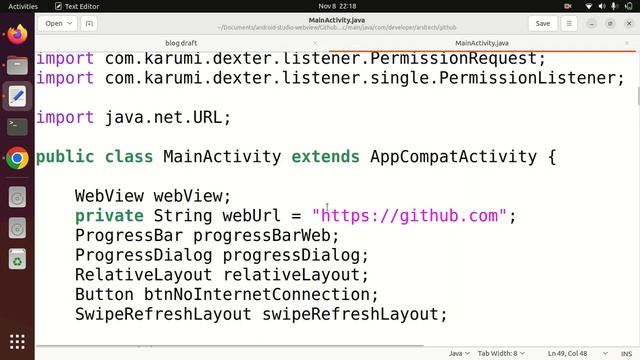640x360 pixels.
Task: Click the microphone status icon
Action: click(x=614, y=6)
